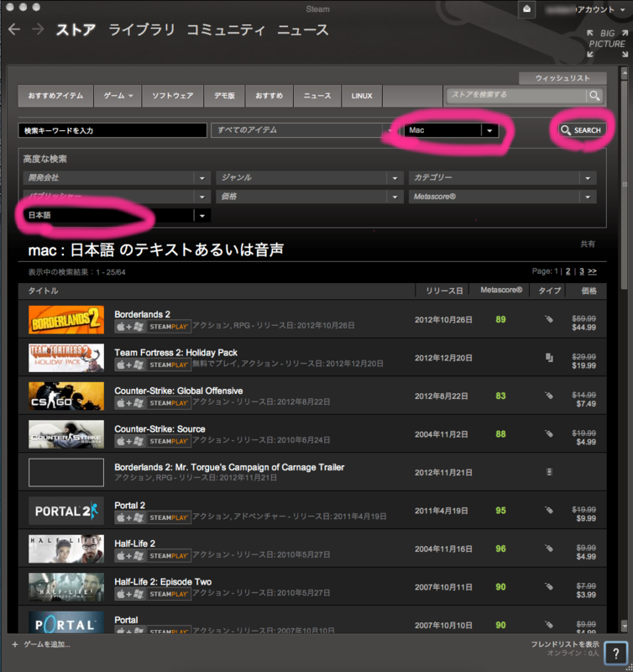The width and height of the screenshot is (633, 672).
Task: Click the ゲームを追加 add game link
Action: (47, 644)
